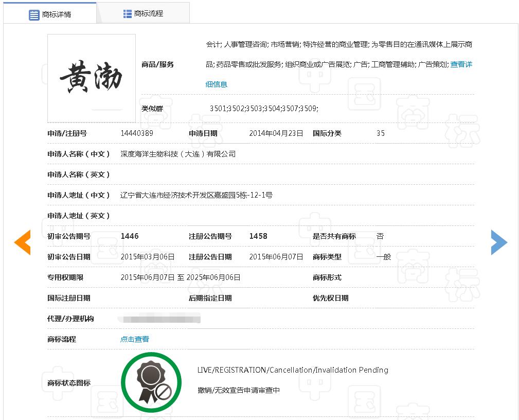Click the 撤销/无效宣告申请审查中 status text
The image size is (519, 420).
238,390
